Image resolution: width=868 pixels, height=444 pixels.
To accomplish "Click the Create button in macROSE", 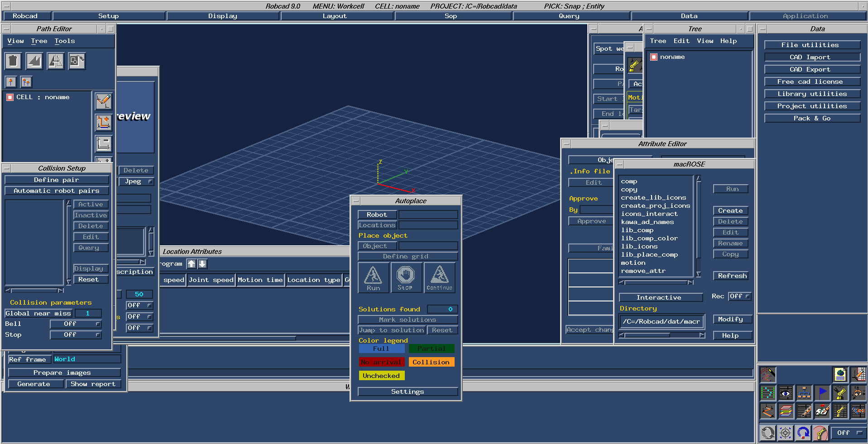I will coord(730,211).
